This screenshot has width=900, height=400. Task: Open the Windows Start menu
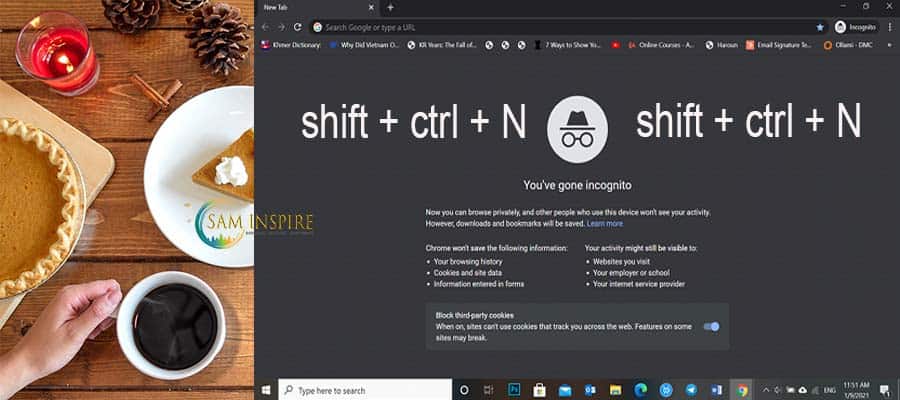coord(266,390)
